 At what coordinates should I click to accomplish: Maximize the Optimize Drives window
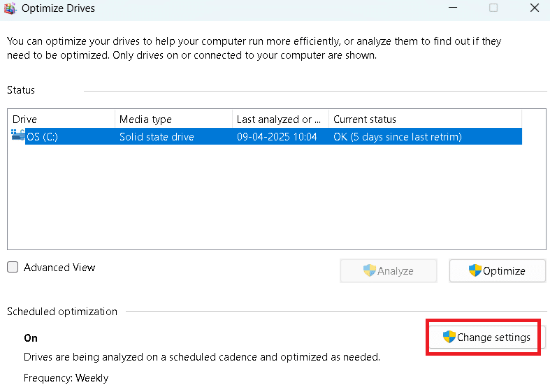click(x=493, y=8)
